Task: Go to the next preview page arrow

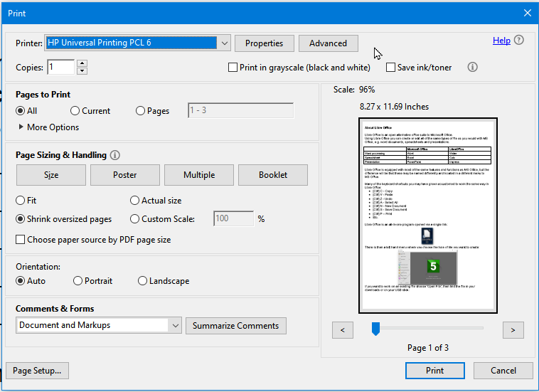Action: [513, 330]
